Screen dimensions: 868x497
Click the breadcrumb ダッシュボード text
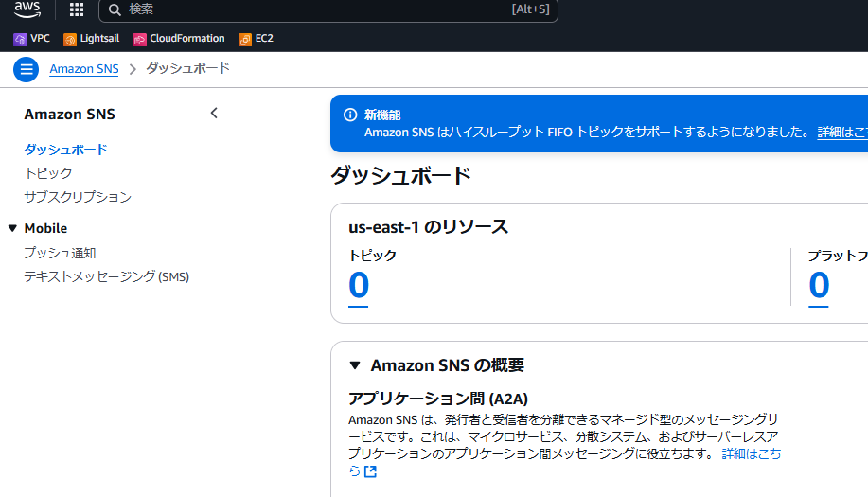click(187, 68)
